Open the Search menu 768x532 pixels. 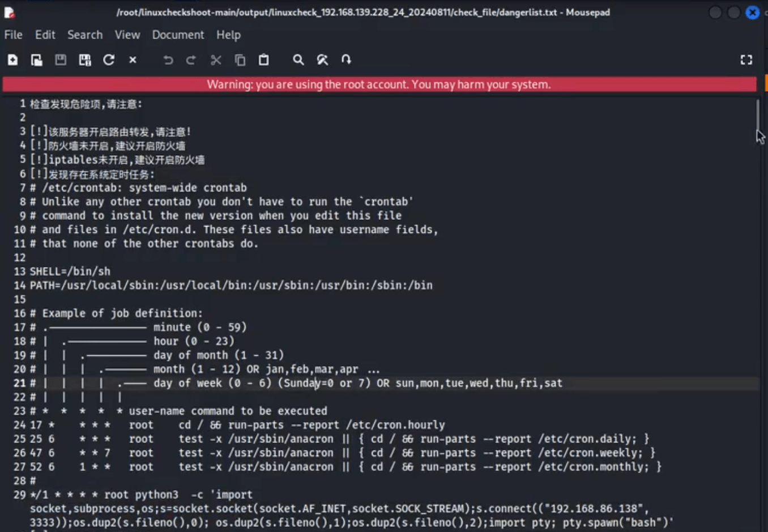click(85, 35)
